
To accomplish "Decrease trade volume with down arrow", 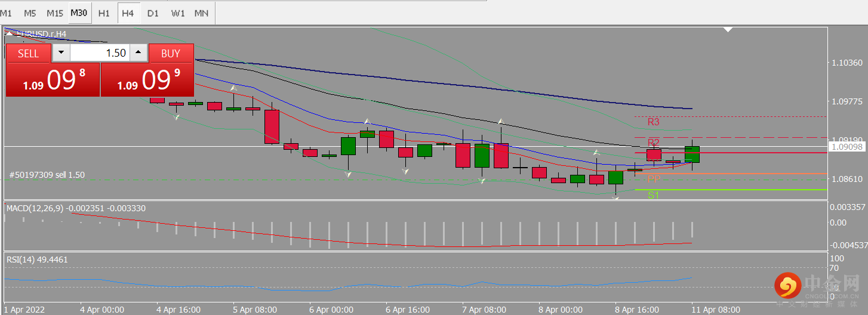I will point(61,52).
